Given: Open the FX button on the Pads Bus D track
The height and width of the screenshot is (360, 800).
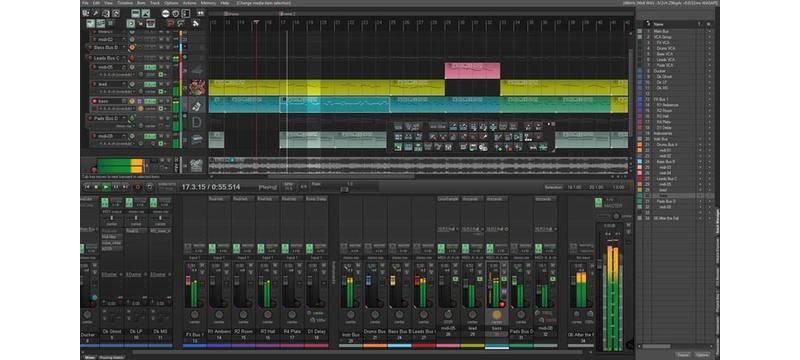Looking at the screenshot, I should point(150,118).
